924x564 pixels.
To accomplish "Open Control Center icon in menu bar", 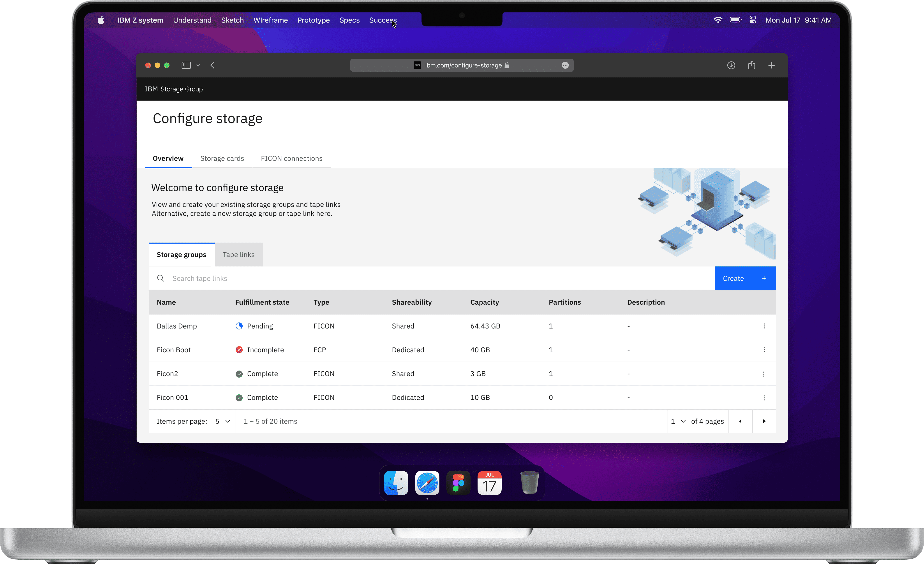I will point(753,20).
